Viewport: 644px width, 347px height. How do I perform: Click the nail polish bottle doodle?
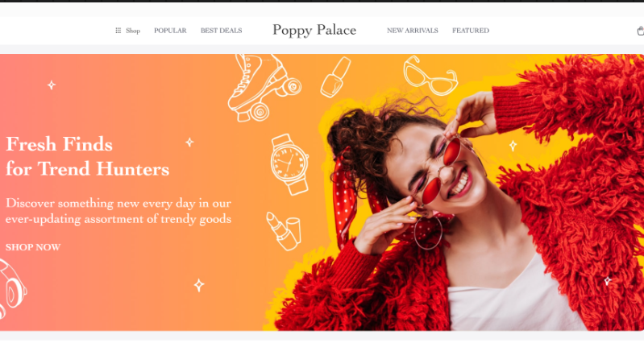[x=335, y=77]
